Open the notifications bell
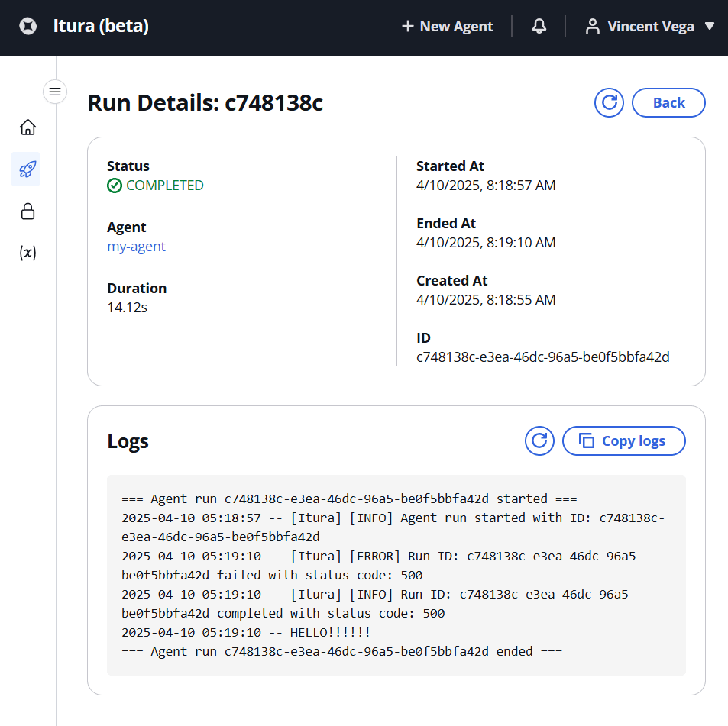The width and height of the screenshot is (728, 726). click(x=539, y=26)
